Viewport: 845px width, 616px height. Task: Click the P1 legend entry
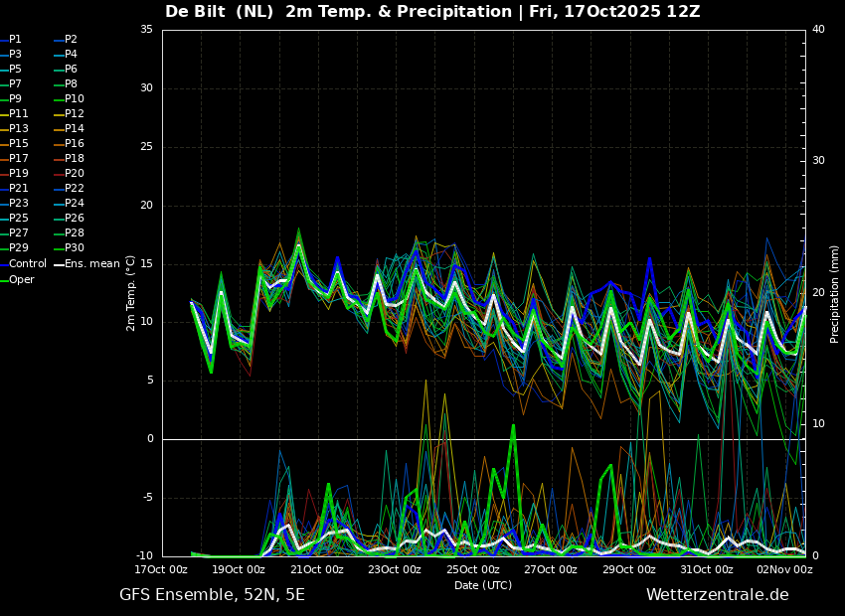coord(11,40)
